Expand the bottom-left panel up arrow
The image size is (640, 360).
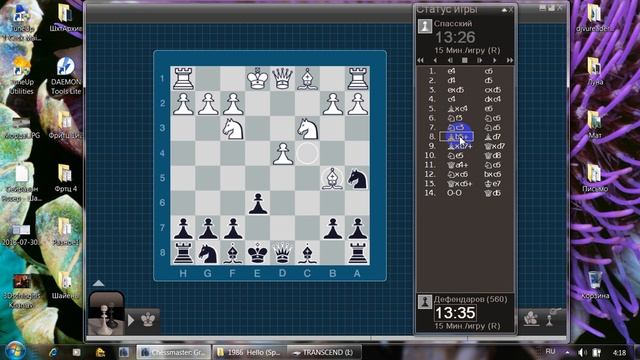click(x=98, y=283)
